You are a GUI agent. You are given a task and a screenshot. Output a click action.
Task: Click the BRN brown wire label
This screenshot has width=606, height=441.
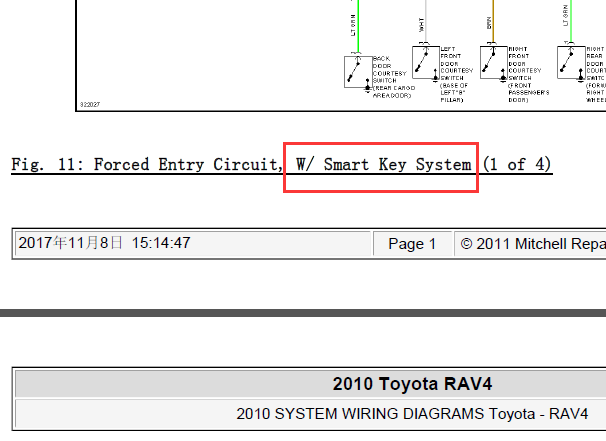point(489,23)
